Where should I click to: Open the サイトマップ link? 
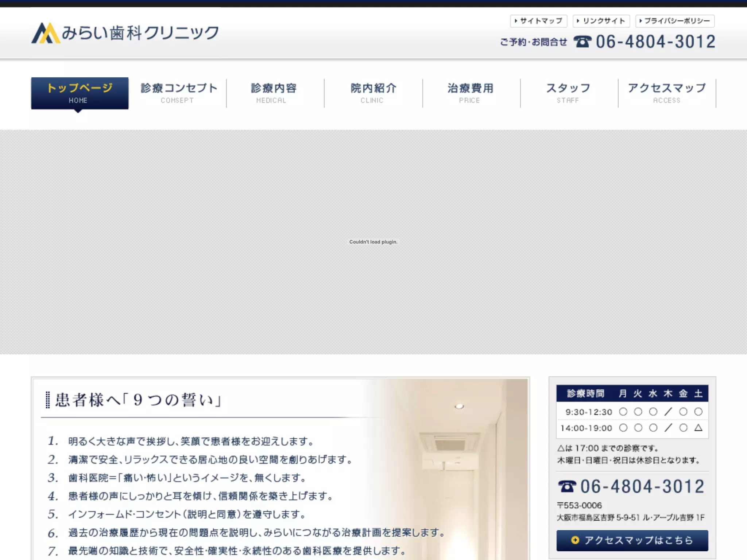tap(538, 21)
